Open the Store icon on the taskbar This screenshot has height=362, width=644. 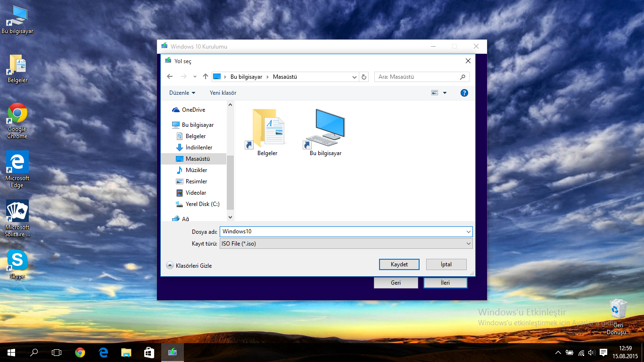click(149, 352)
